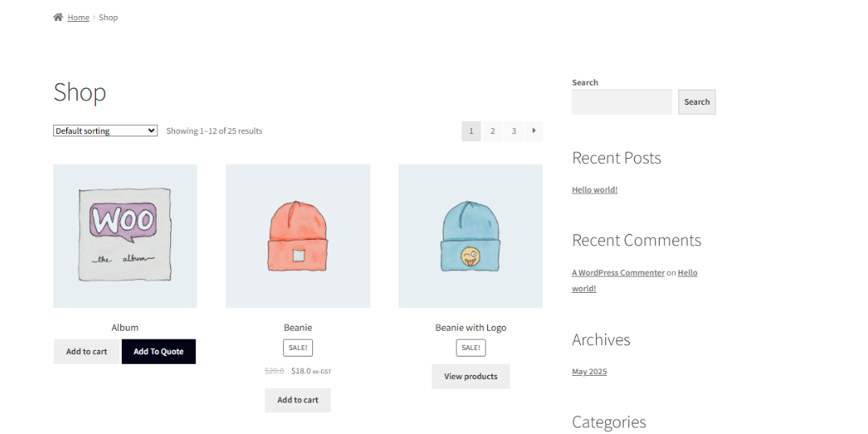868x434 pixels.
Task: Focus the sidebar Search input field
Action: click(x=621, y=102)
